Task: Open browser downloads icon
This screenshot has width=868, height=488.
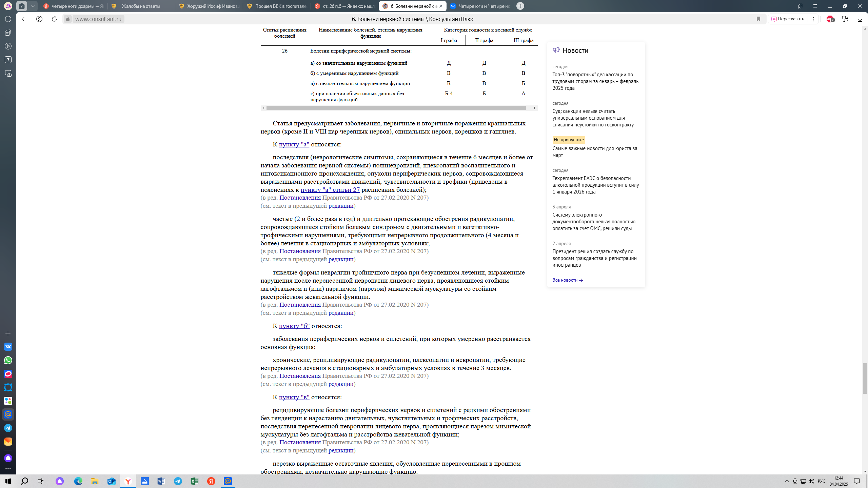Action: click(x=860, y=19)
